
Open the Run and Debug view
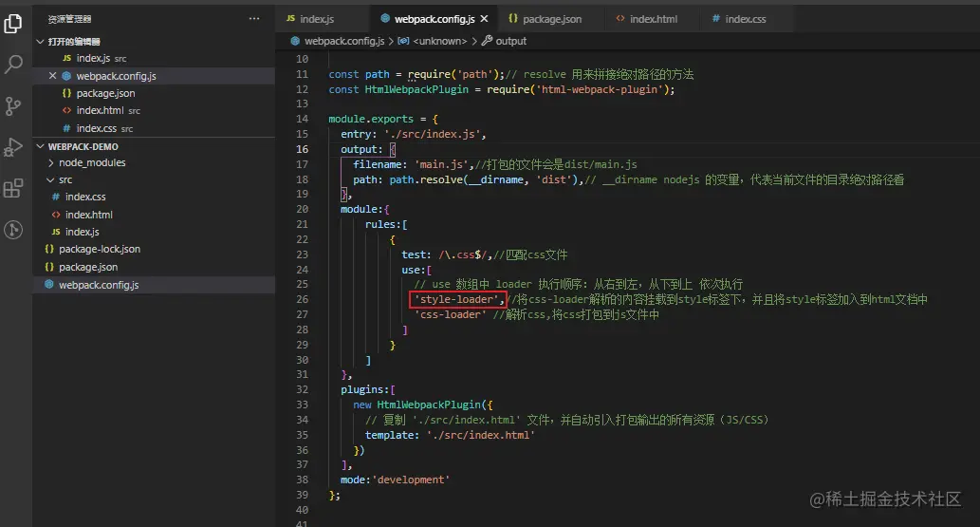tap(13, 146)
